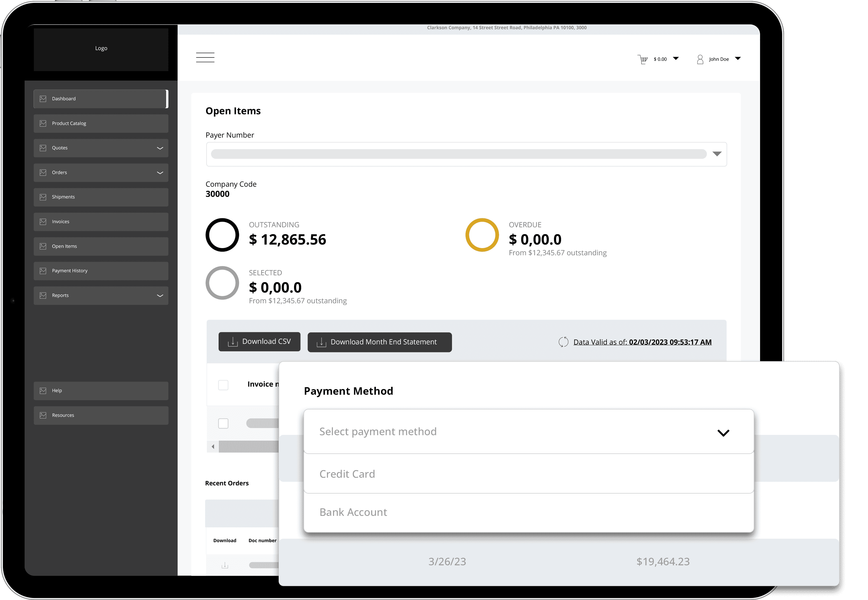Click the Download column header
This screenshot has width=868, height=600.
pyautogui.click(x=225, y=541)
